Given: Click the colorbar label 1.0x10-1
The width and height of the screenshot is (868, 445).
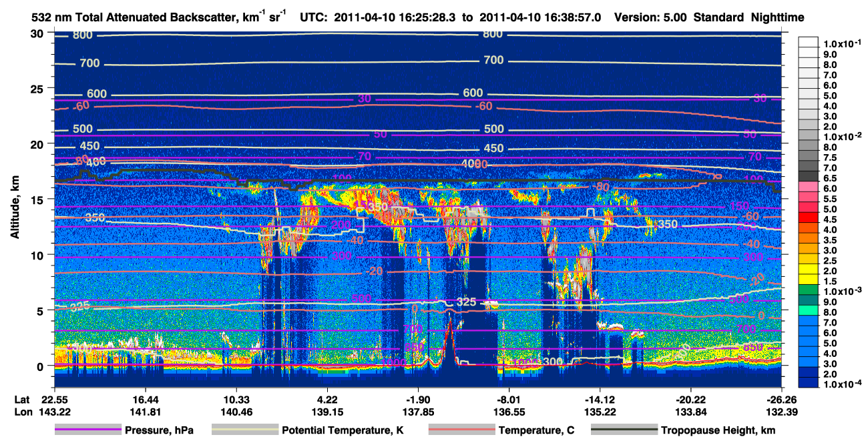Looking at the screenshot, I should tap(843, 43).
